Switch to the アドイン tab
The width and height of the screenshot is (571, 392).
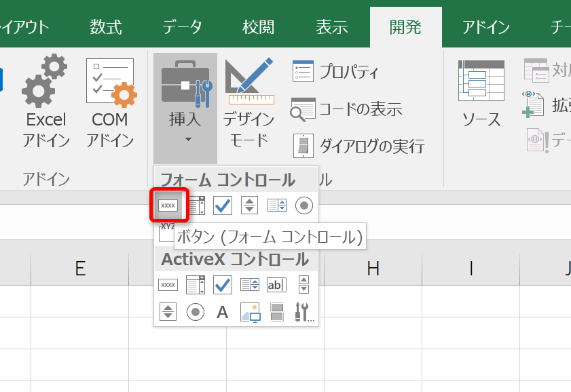pos(485,27)
